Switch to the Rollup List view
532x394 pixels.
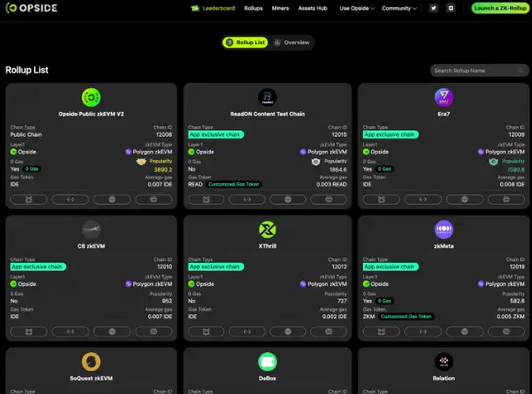pos(245,43)
